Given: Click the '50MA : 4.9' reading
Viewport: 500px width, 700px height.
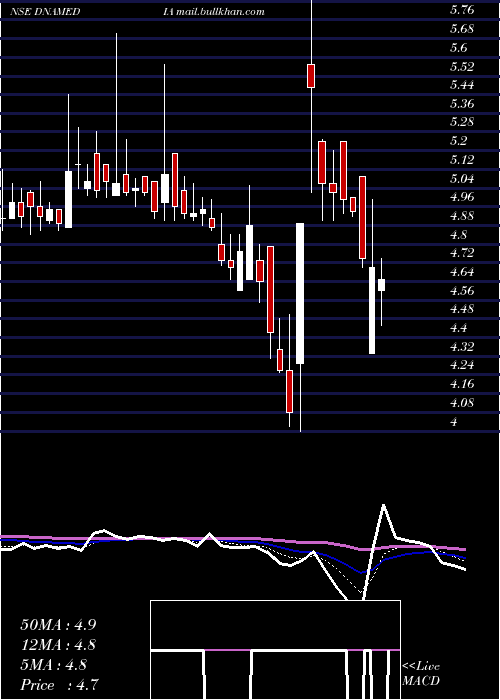Looking at the screenshot, I should point(58,625).
